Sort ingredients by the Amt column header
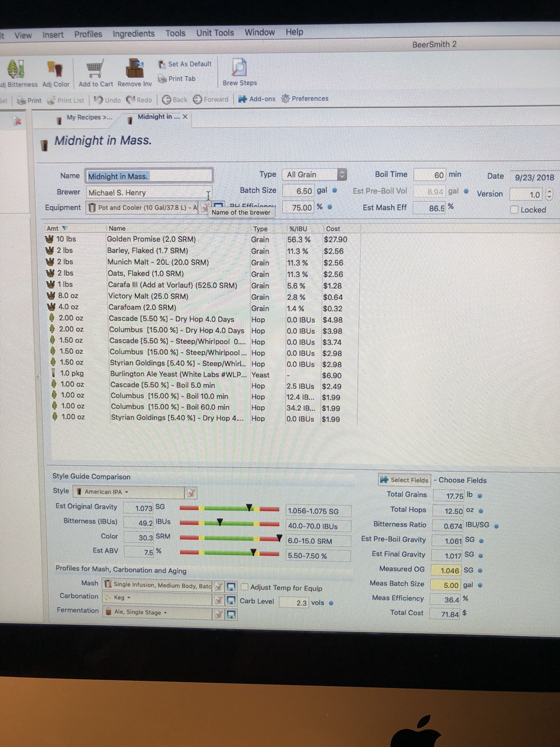Viewport: 560px width, 747px height. pyautogui.click(x=57, y=228)
